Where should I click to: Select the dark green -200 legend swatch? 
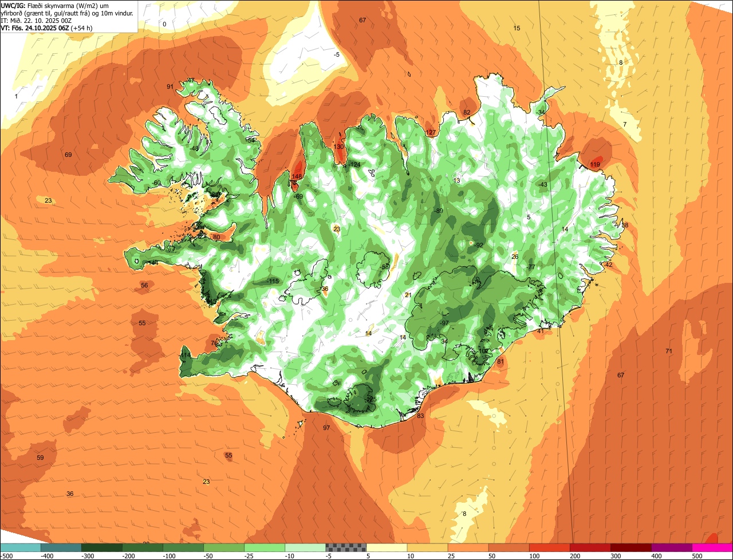click(x=142, y=547)
